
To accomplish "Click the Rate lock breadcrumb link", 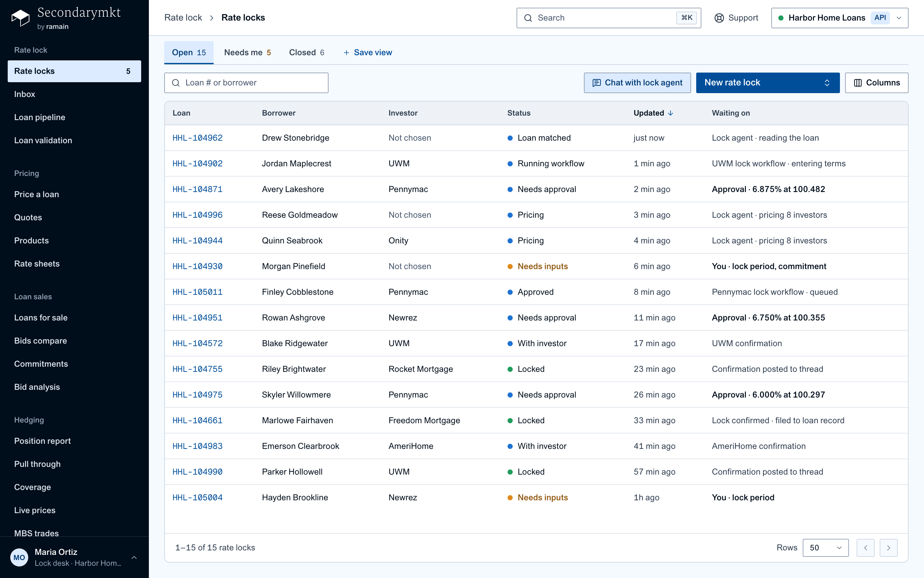I will click(x=183, y=18).
